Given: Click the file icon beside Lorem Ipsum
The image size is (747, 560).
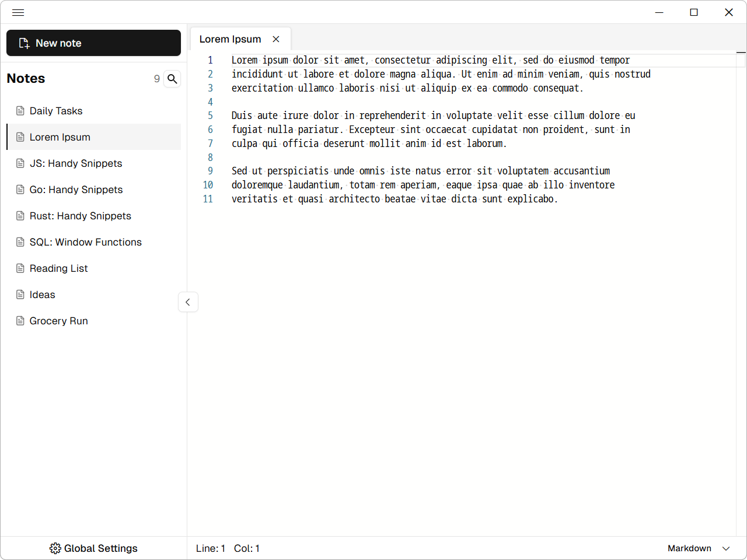Looking at the screenshot, I should [x=20, y=137].
